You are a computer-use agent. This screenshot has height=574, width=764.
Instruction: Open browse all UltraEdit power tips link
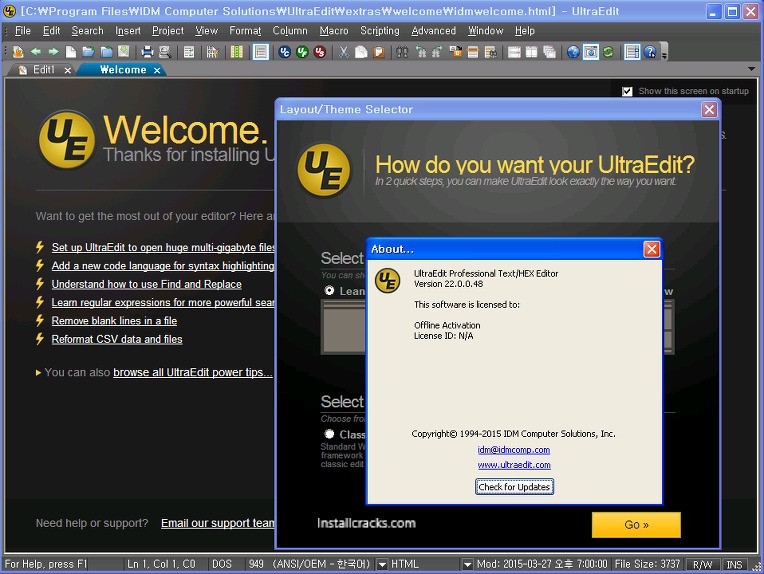click(x=193, y=372)
